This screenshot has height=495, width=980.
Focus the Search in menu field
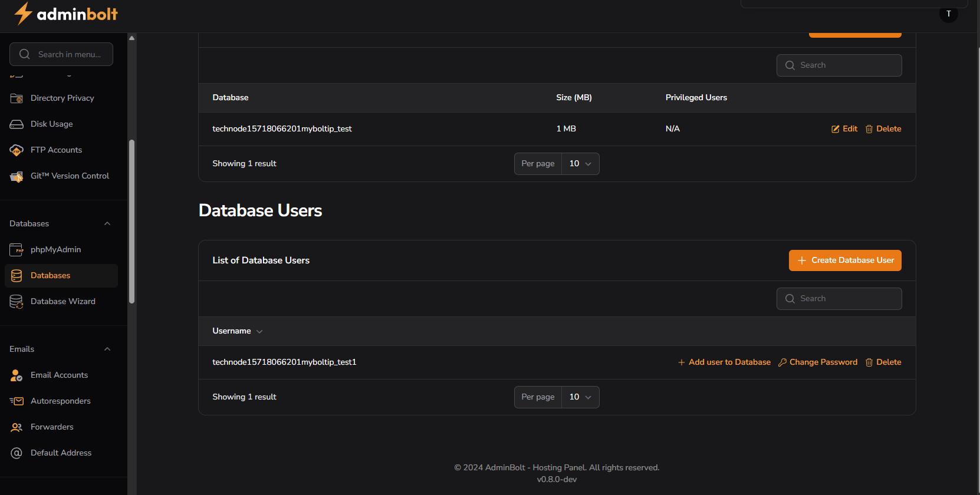pyautogui.click(x=69, y=54)
